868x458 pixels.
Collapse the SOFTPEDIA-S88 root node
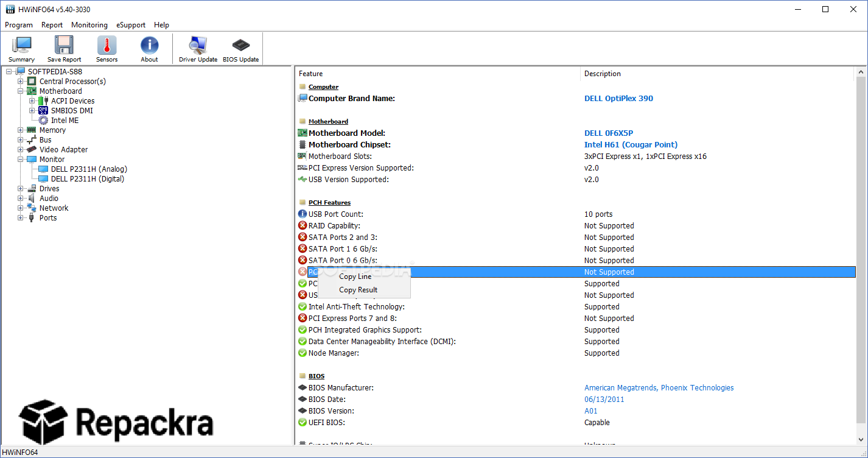point(9,72)
